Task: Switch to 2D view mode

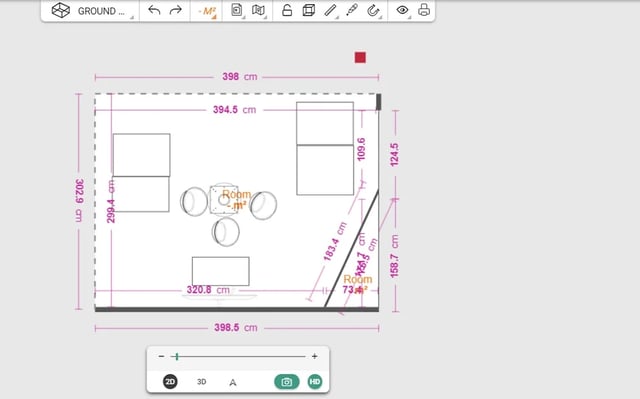Action: (170, 382)
